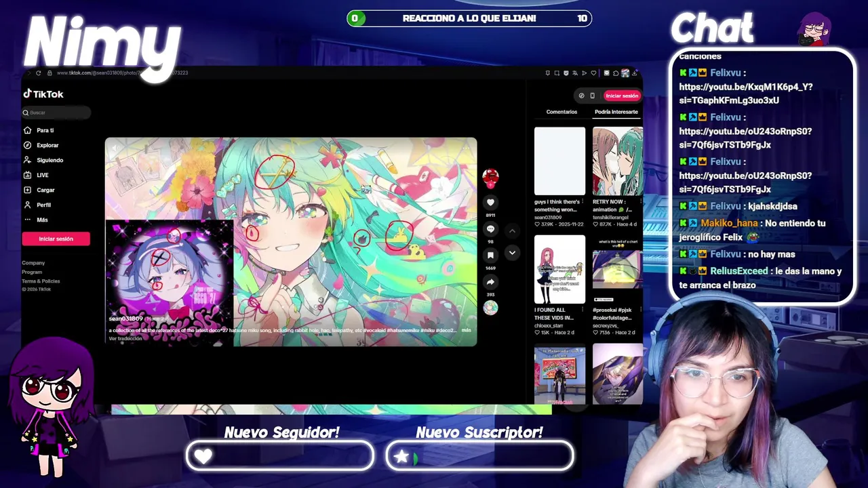
Task: Click the phone app icon in header
Action: tap(592, 96)
